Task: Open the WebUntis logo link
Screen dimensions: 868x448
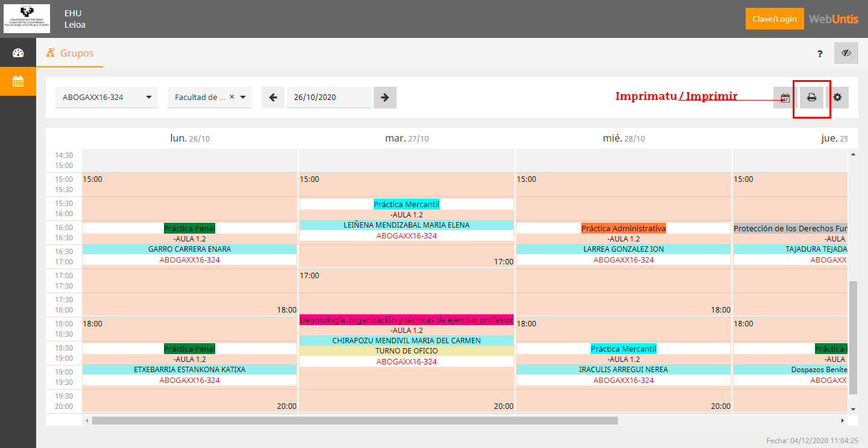Action: [834, 19]
